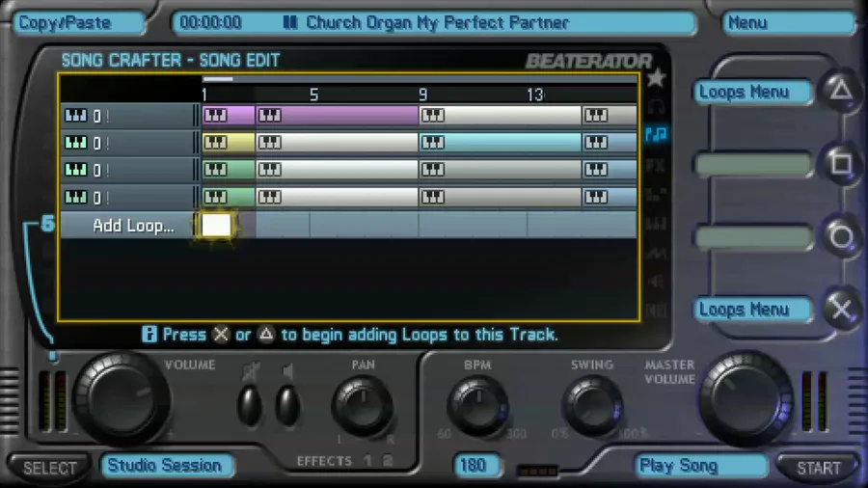Image resolution: width=868 pixels, height=488 pixels.
Task: Click the Add Loop... track row
Action: 349,225
